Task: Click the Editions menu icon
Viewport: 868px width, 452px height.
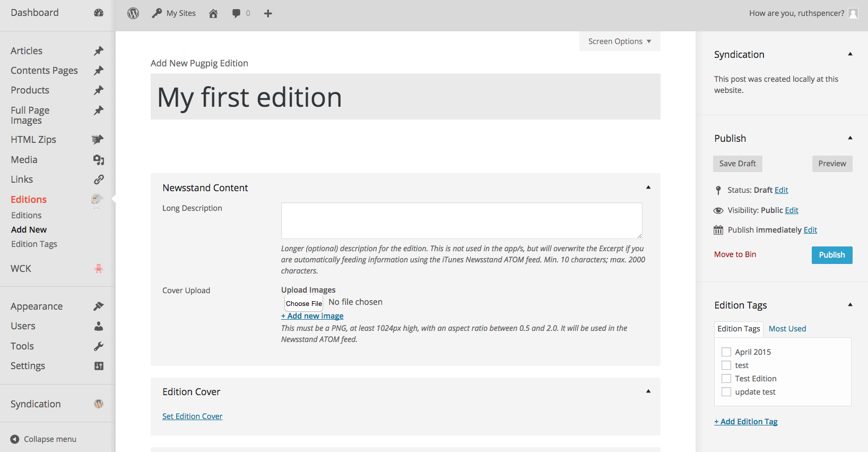Action: point(97,199)
